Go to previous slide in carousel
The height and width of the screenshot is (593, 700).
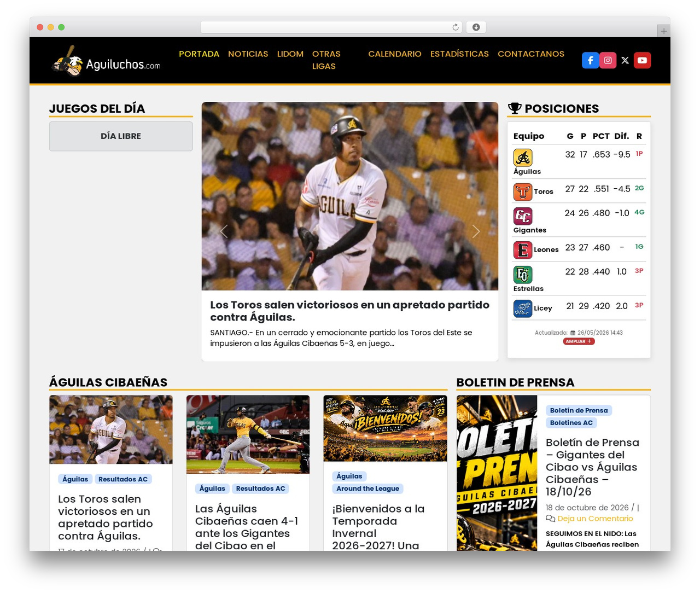point(224,231)
